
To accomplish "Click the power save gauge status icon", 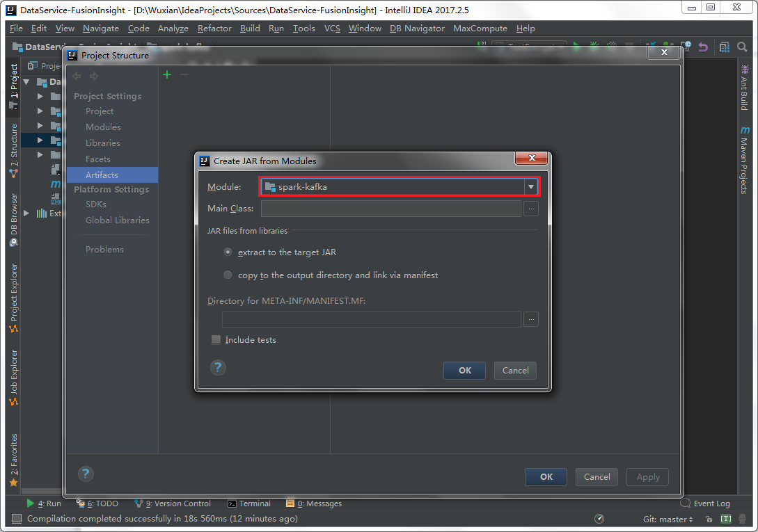I will click(x=599, y=519).
